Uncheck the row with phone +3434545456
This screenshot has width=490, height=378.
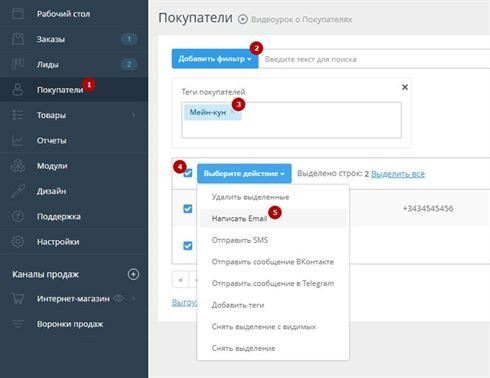[188, 209]
